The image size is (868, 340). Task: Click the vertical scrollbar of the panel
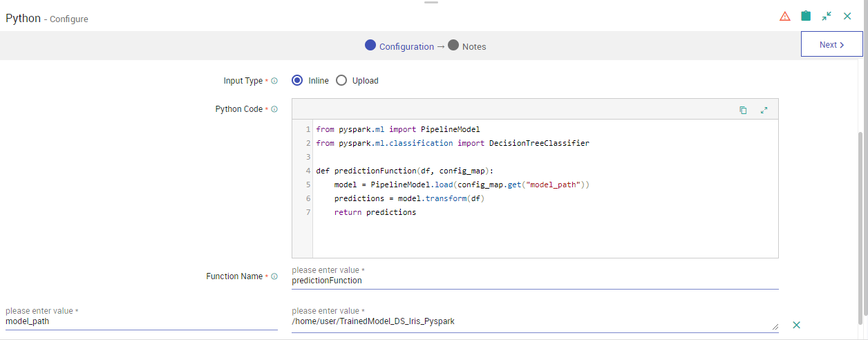click(861, 228)
